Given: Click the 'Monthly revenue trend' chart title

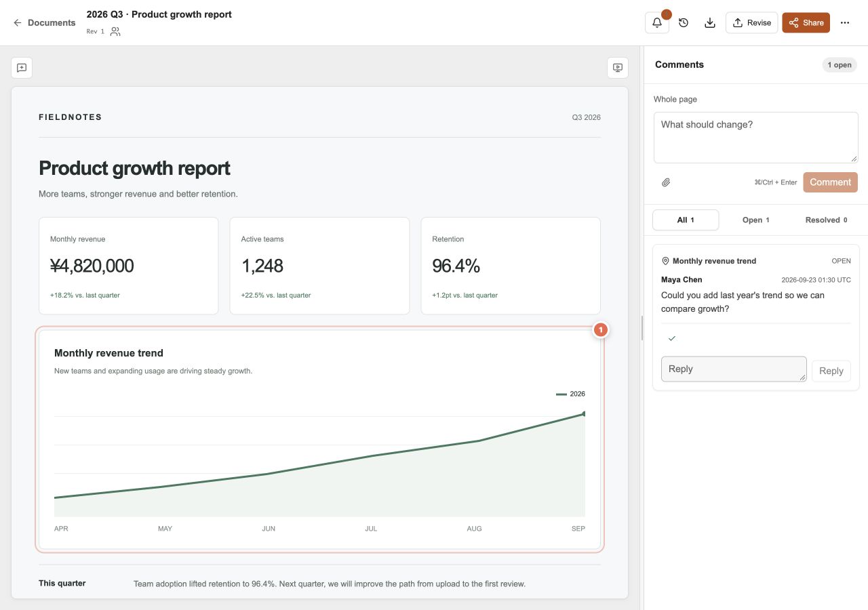Looking at the screenshot, I should [108, 353].
